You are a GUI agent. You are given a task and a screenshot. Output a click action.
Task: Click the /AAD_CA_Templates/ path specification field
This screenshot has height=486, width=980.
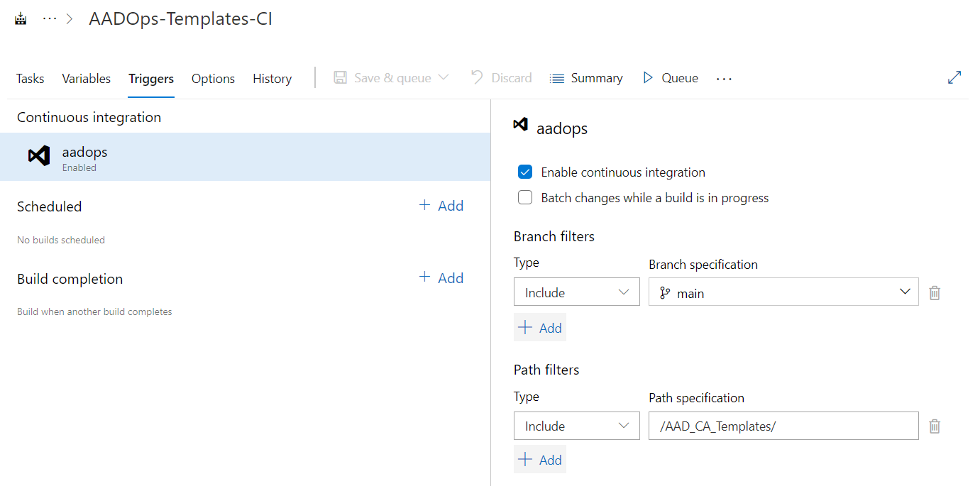pos(783,426)
